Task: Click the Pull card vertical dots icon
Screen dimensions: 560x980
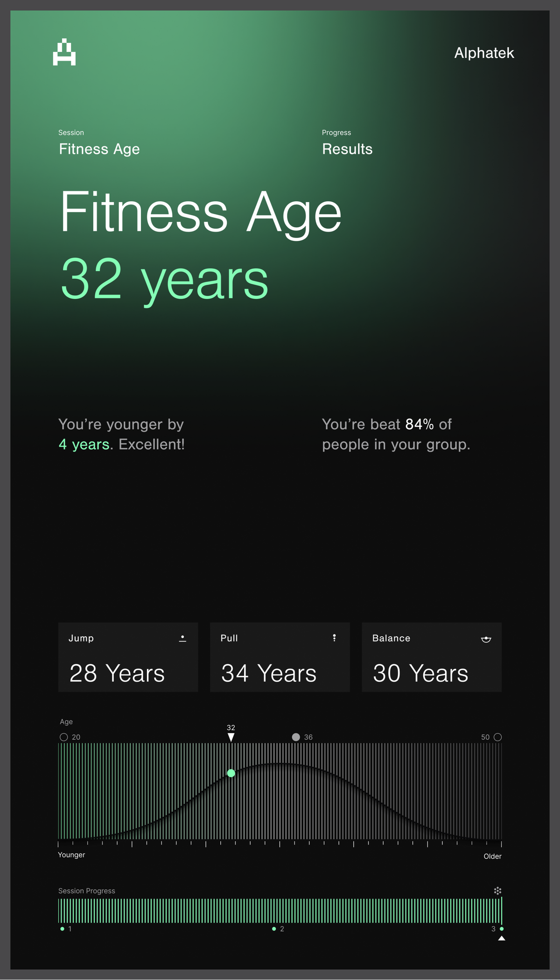Action: [334, 638]
